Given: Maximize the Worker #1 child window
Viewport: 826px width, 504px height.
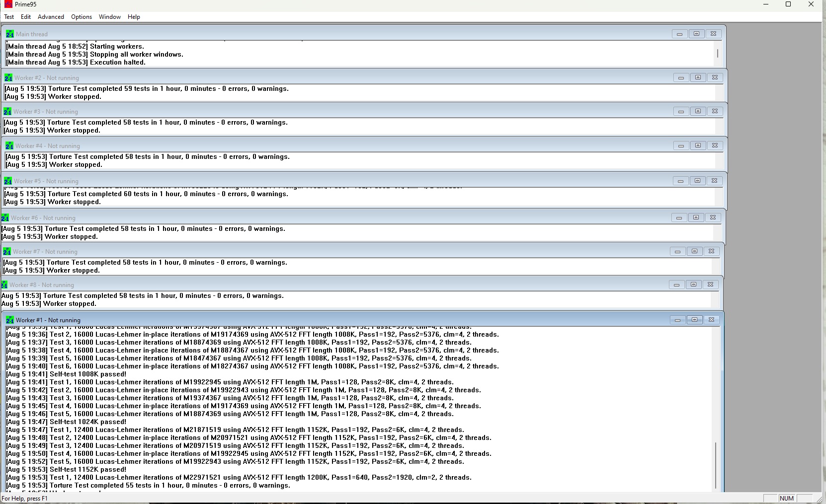Looking at the screenshot, I should point(694,320).
